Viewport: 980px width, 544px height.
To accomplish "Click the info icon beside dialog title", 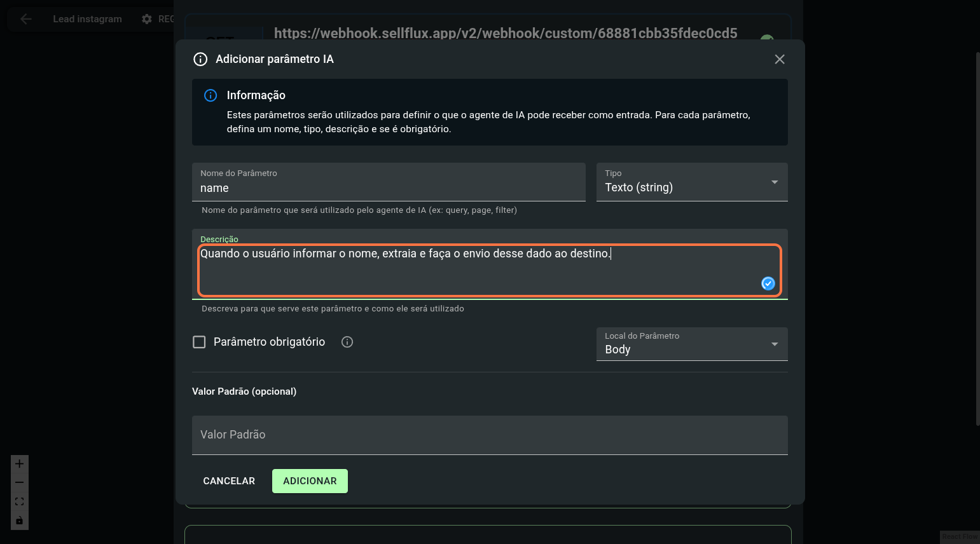I will (200, 59).
